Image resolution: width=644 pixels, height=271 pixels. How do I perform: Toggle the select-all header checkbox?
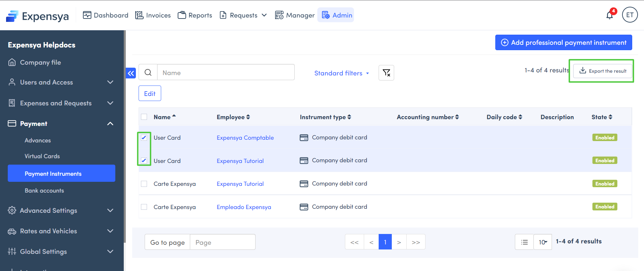tap(144, 117)
